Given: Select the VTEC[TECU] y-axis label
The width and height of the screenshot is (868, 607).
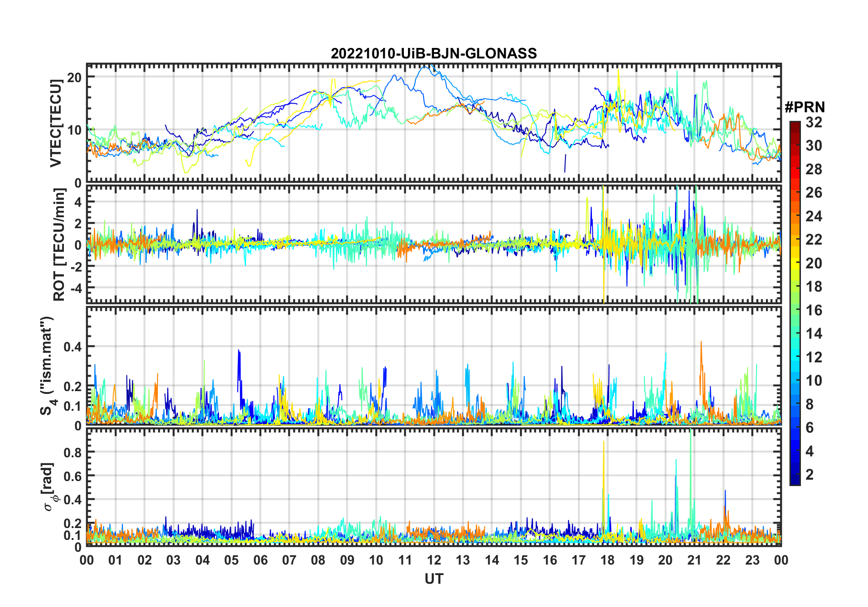Looking at the screenshot, I should (56, 123).
